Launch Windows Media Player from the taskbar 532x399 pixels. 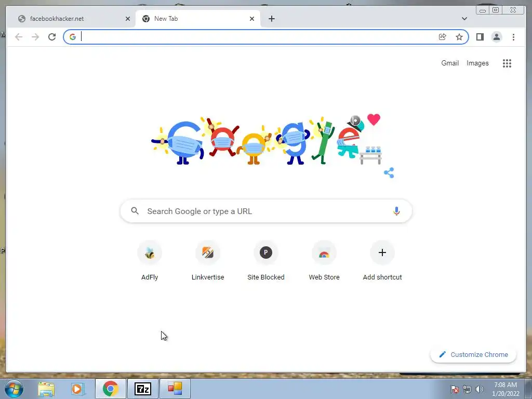tap(77, 389)
